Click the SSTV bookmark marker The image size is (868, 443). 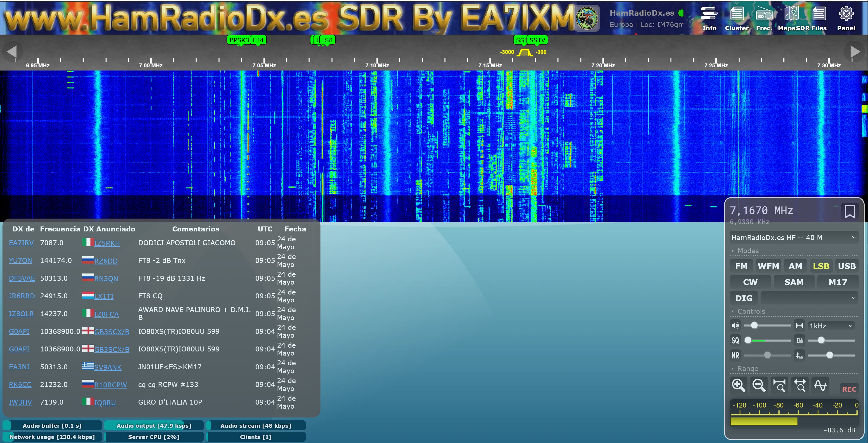pyautogui.click(x=537, y=40)
